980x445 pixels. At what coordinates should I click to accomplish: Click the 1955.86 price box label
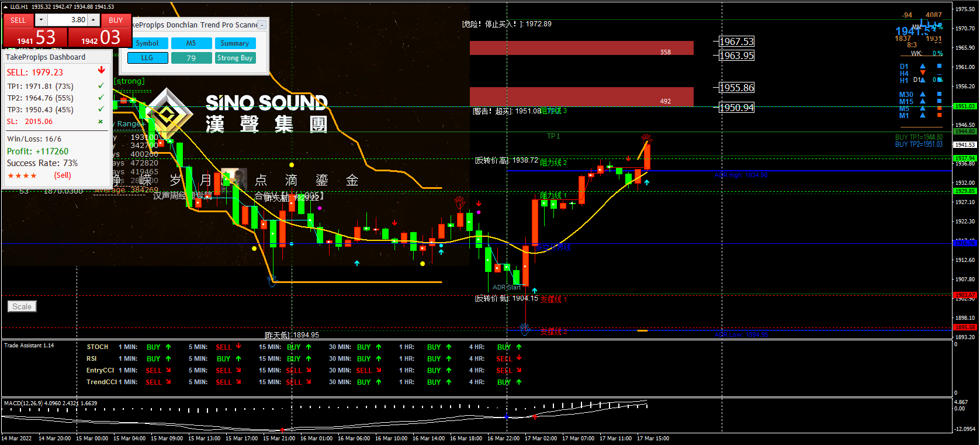(x=736, y=88)
